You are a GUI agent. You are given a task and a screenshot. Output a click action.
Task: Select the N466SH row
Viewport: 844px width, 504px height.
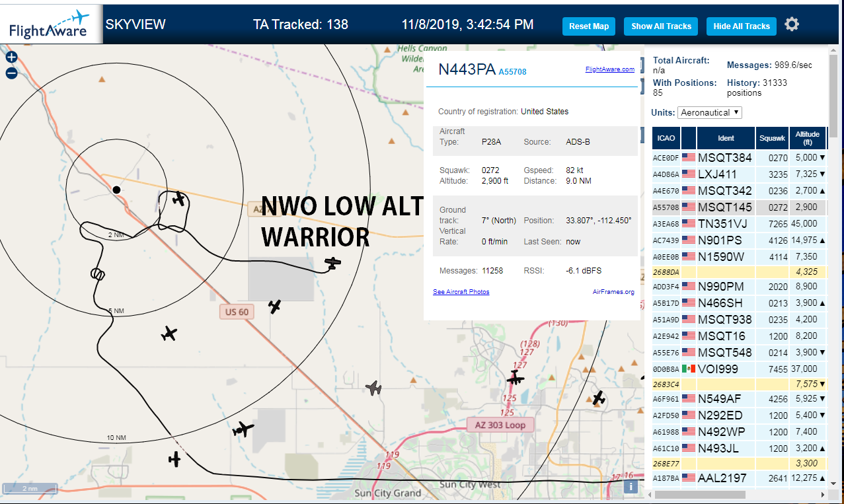tap(739, 303)
